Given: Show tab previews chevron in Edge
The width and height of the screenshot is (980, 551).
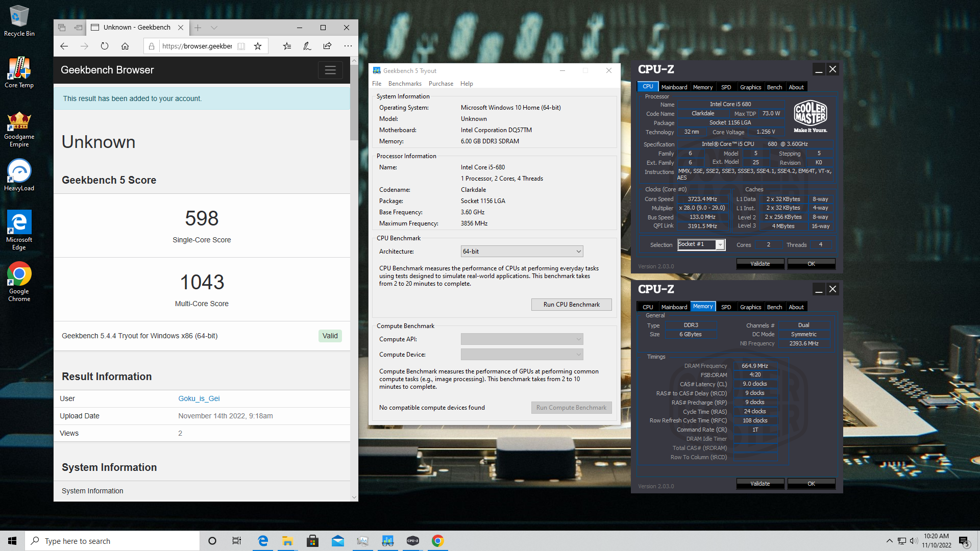Looking at the screenshot, I should click(x=214, y=28).
